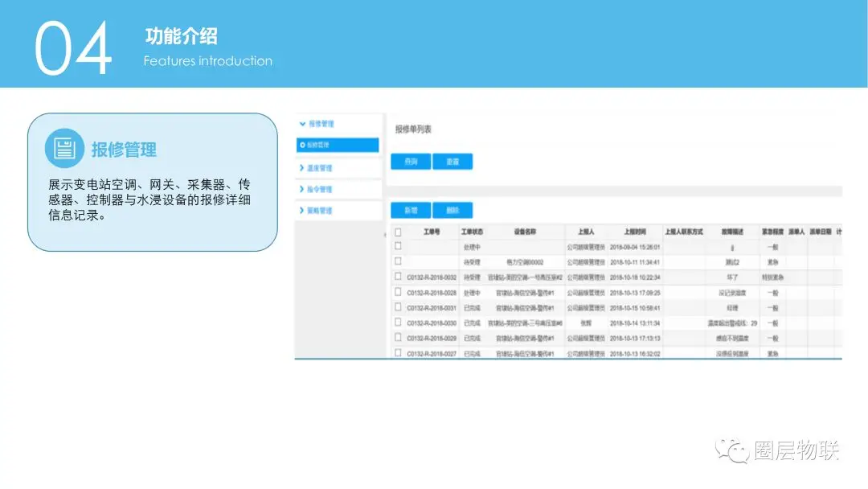Screen dimensions: 868x489
Task: Click timestamp 2018-10-15 10:58:41
Action: [x=635, y=308]
